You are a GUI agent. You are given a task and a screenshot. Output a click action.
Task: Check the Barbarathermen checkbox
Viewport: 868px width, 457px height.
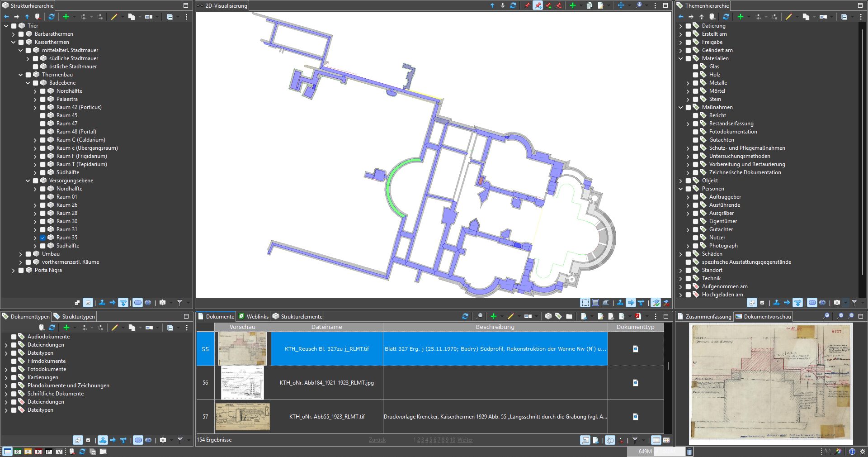point(21,34)
